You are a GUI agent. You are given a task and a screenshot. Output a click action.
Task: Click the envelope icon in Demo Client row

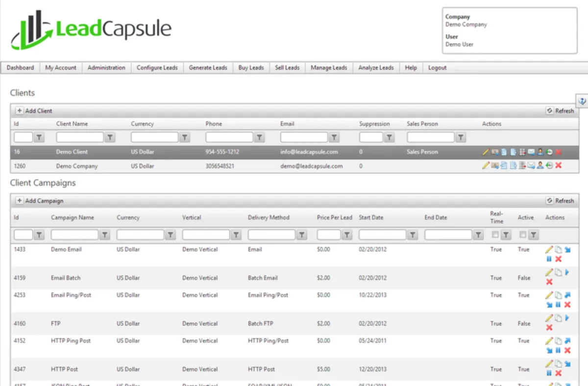(x=531, y=152)
